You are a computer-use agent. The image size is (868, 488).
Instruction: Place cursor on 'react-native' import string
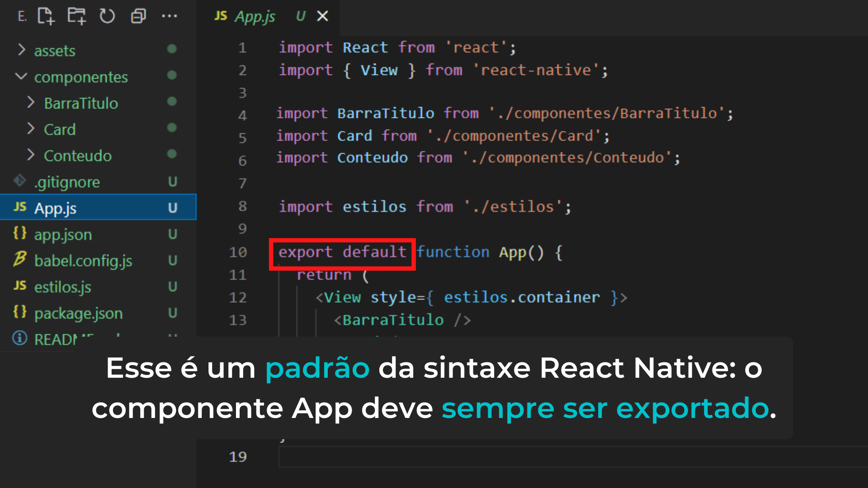point(536,70)
